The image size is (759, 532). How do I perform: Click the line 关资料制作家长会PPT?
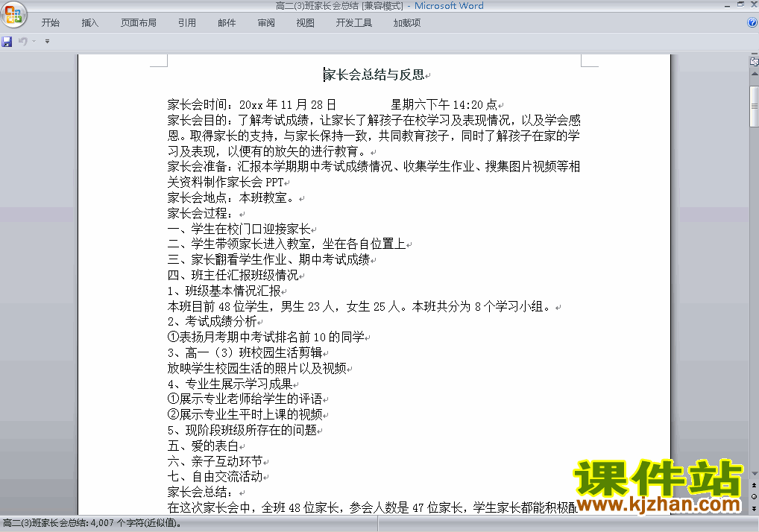click(x=226, y=182)
